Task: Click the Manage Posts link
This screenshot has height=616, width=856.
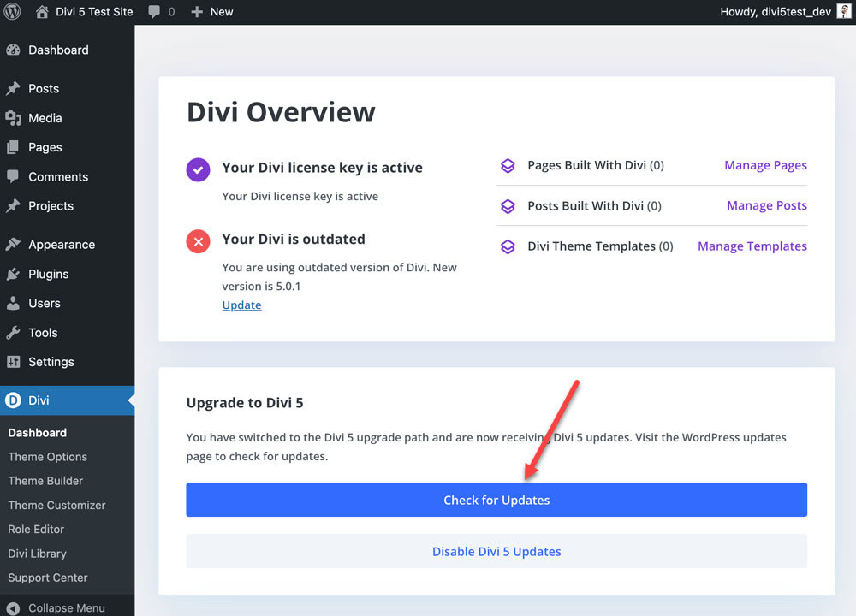Action: click(x=767, y=205)
